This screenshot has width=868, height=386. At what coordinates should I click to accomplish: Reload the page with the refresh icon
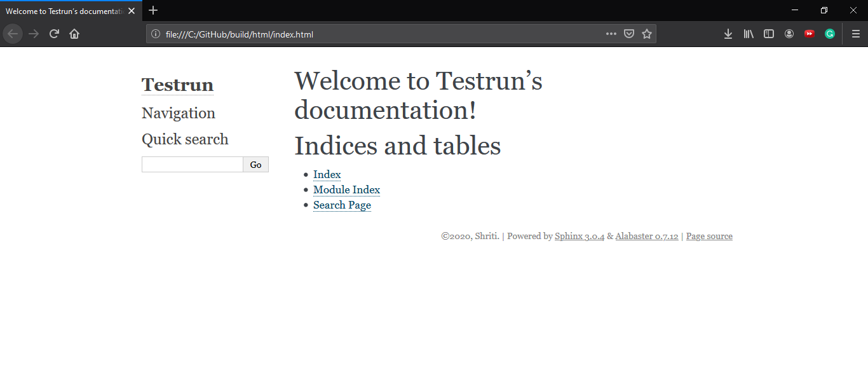54,34
